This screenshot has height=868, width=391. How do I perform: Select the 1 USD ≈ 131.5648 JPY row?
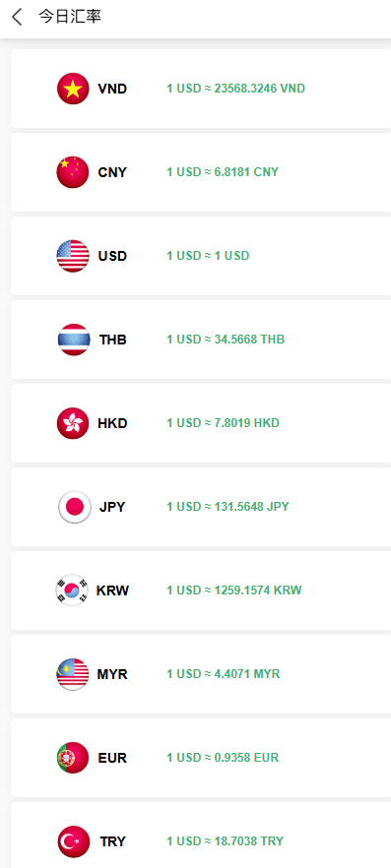tap(201, 507)
